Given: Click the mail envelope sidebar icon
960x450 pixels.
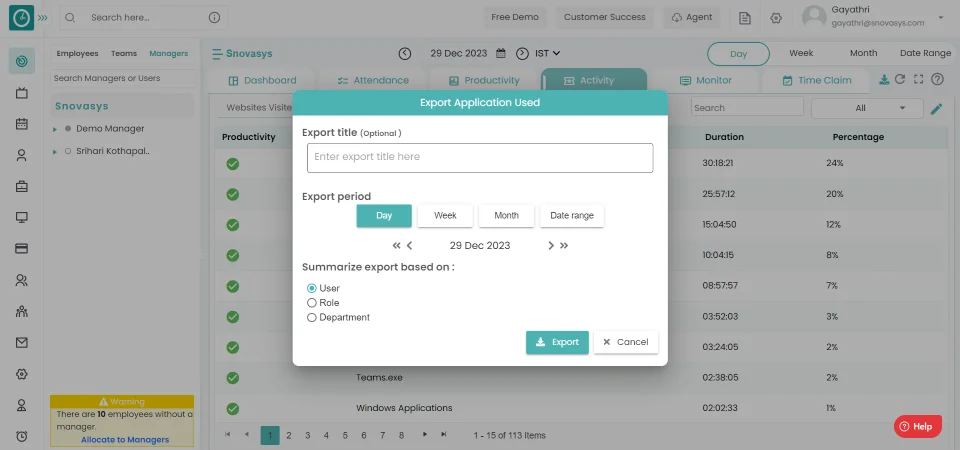Looking at the screenshot, I should [x=21, y=342].
